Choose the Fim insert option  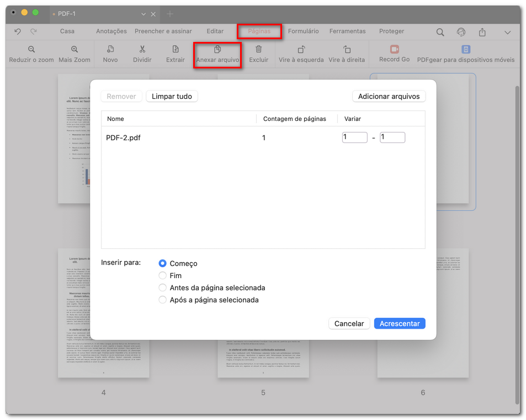[x=162, y=275]
